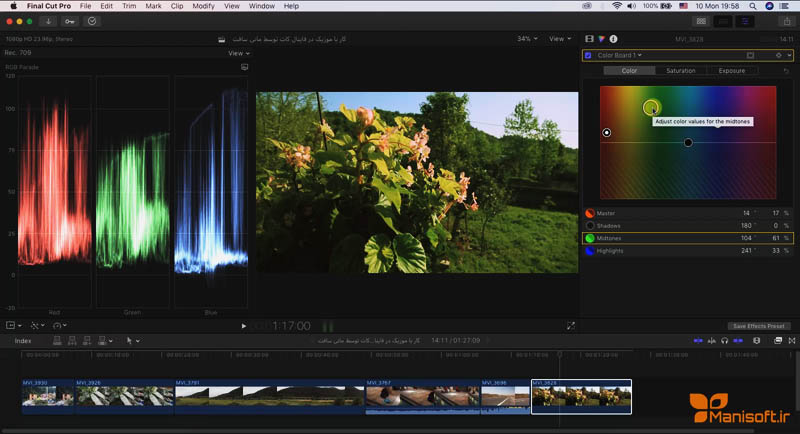Open the viewer View options dropdown
800x434 pixels.
(560, 39)
